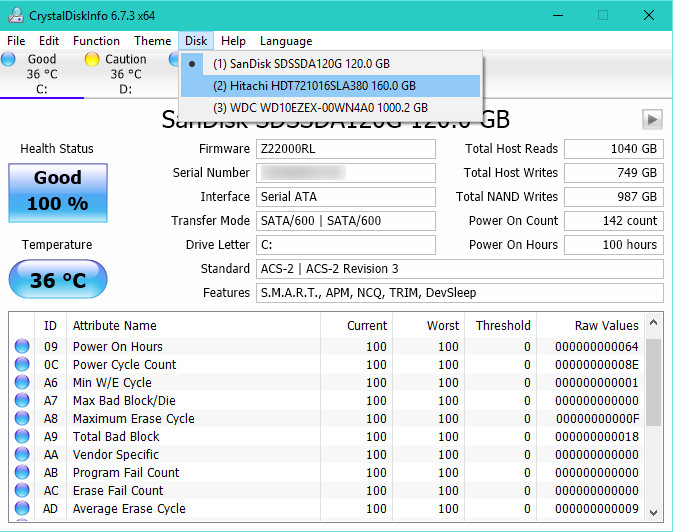673x532 pixels.
Task: Click the Temperature label
Action: 57,245
